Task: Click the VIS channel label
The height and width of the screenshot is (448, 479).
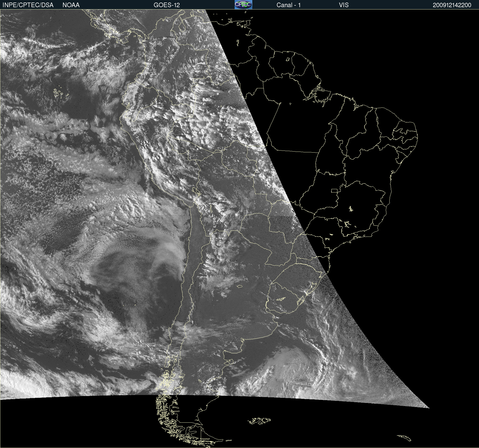Action: (344, 5)
